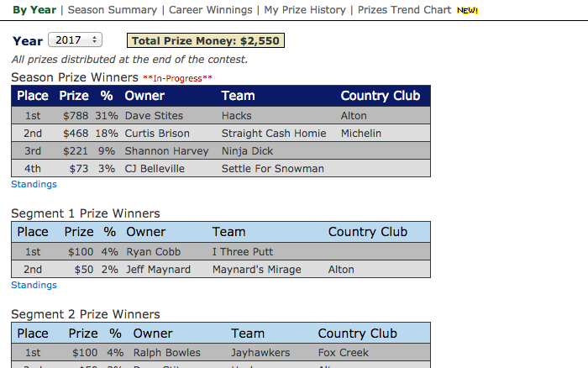Click the Total Prize Money box

206,41
